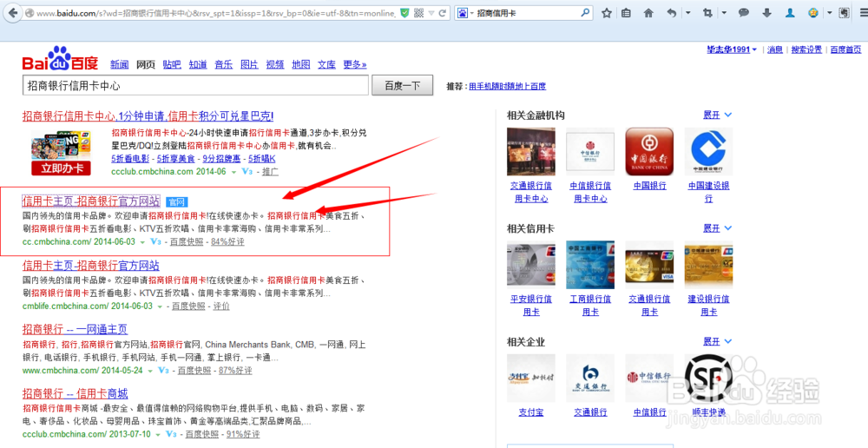The width and height of the screenshot is (868, 448).
Task: Click the red 立即办卡 button
Action: point(61,168)
